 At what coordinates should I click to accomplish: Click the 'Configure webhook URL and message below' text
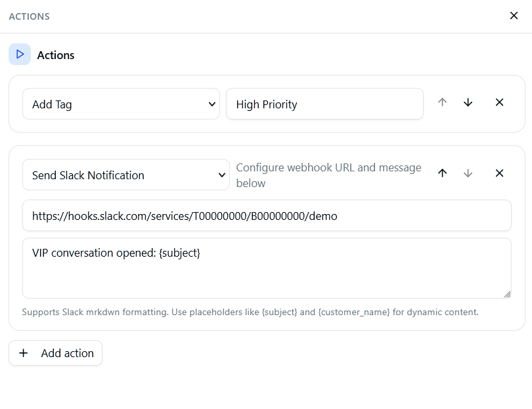(328, 175)
